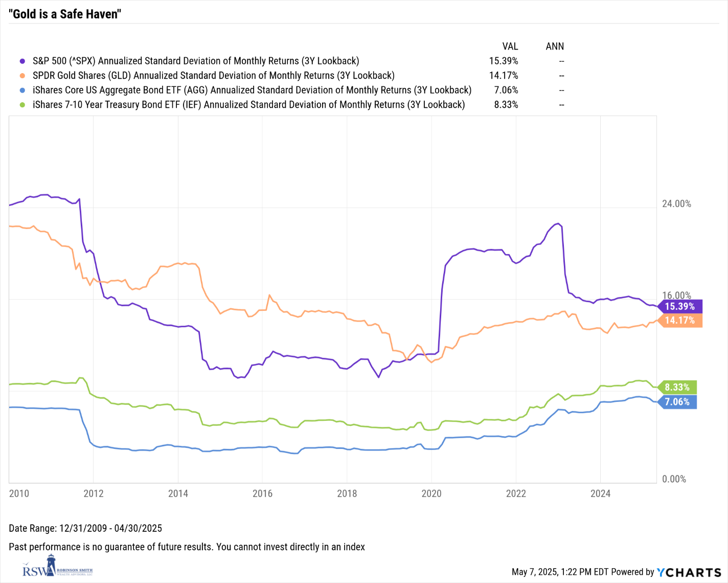728x583 pixels.
Task: Click the RSWA lighthouse logo
Action: point(57,566)
